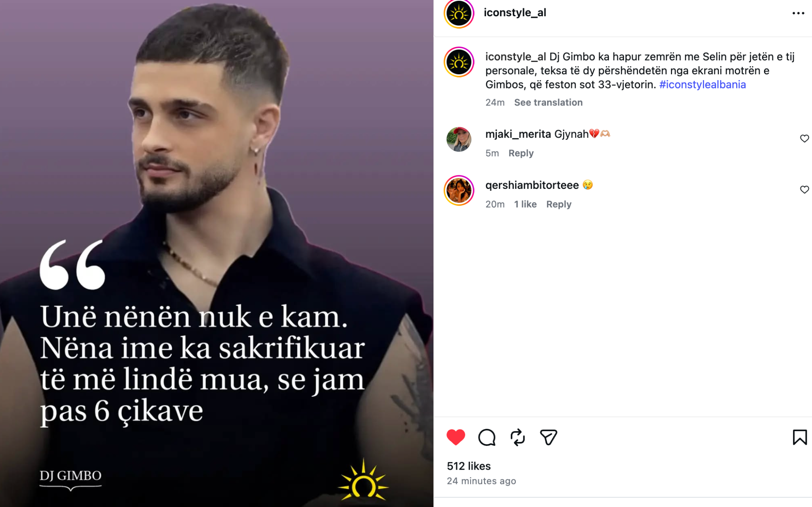Show the 1 like on qershiambitorteee's comment
Viewport: 812px width, 507px height.
tap(525, 204)
